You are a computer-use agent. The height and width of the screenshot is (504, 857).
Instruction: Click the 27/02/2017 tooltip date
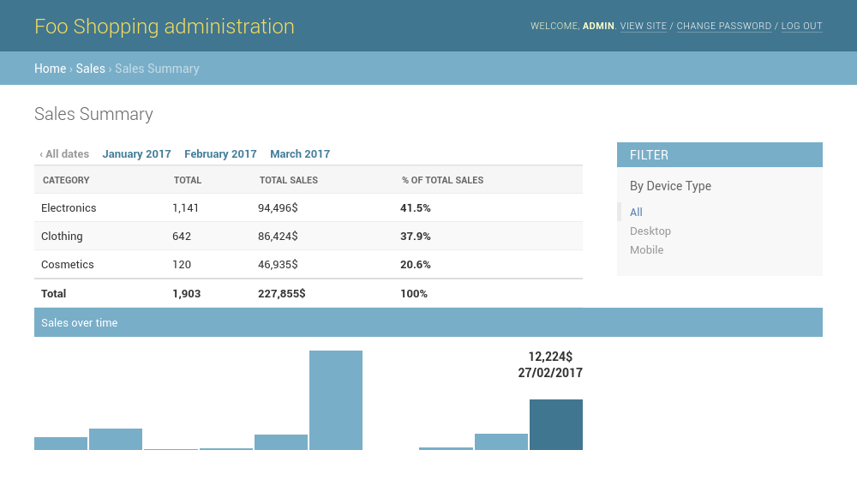pyautogui.click(x=550, y=373)
